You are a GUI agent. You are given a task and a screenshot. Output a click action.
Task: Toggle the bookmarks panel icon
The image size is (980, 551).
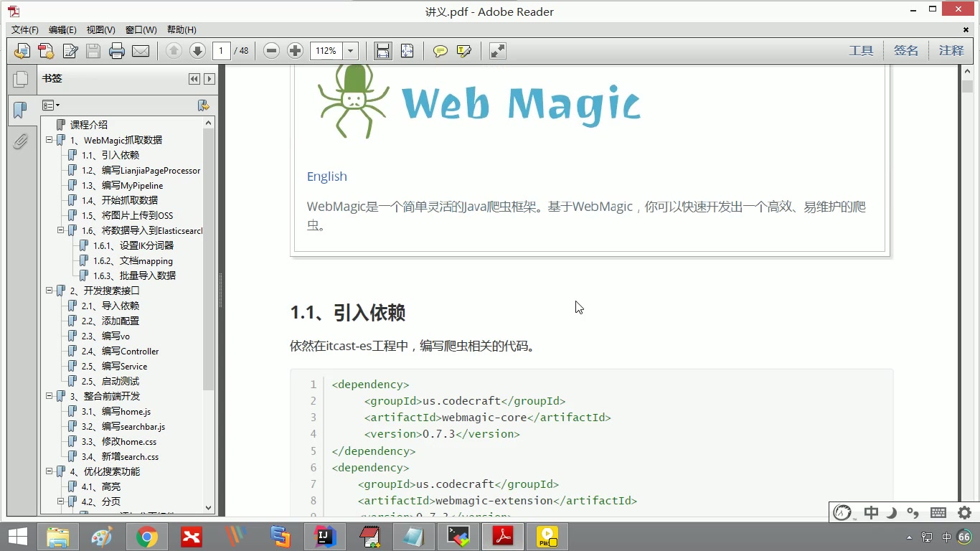(20, 110)
